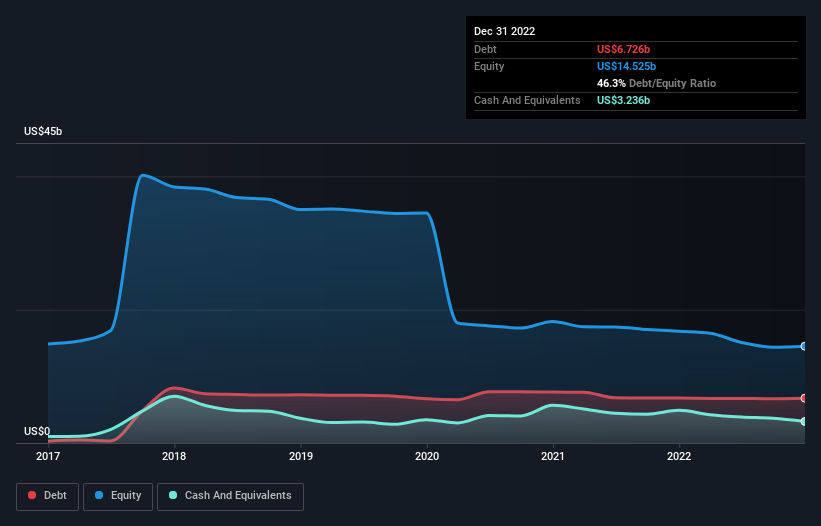Click the blue Equity endpoint marker
Screen dimensions: 821x526
pyautogui.click(x=804, y=346)
